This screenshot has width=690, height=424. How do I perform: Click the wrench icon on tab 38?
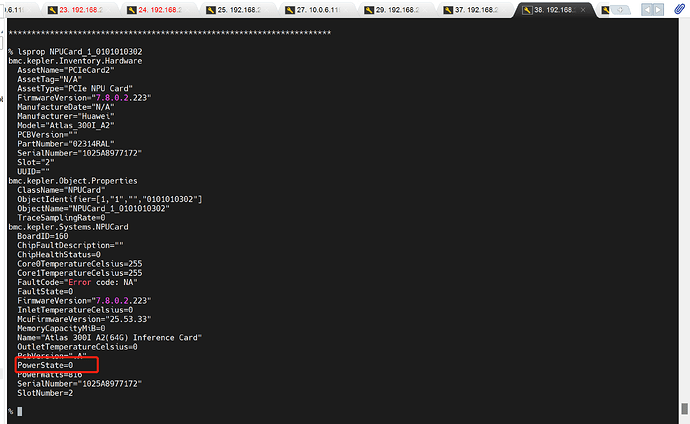click(527, 10)
